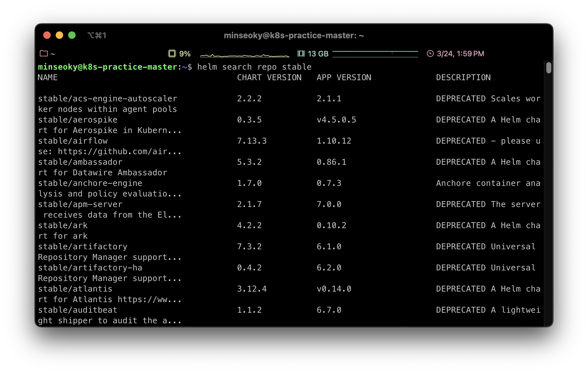This screenshot has width=588, height=373.
Task: Open the https://github.com/air... link
Action: [119, 151]
